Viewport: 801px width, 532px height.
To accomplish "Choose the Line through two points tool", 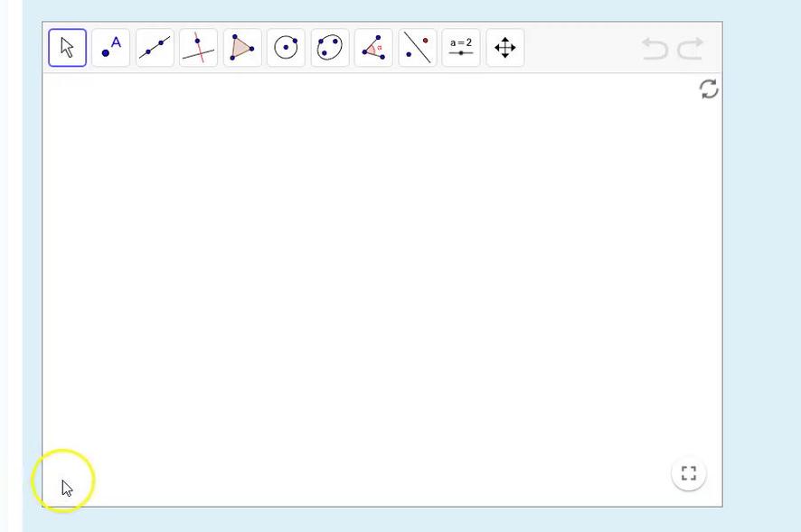I will point(155,48).
